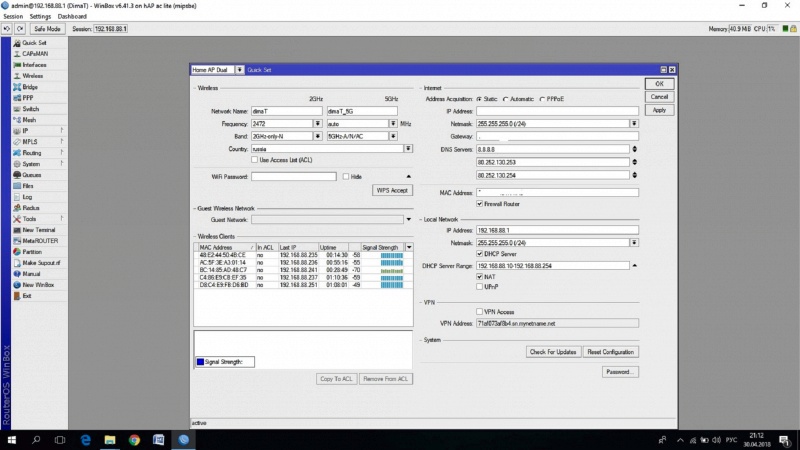Enable the VPN Access checkbox
The image size is (800, 450).
[481, 312]
